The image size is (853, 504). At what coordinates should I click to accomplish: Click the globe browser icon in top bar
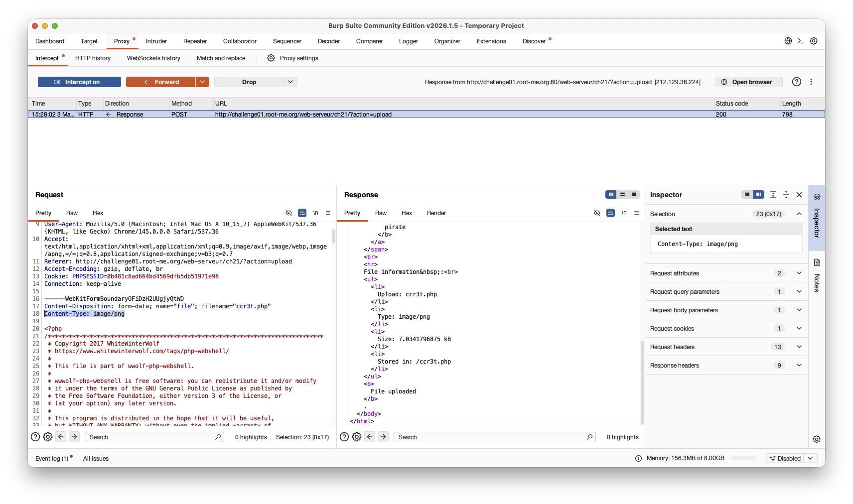click(x=788, y=41)
